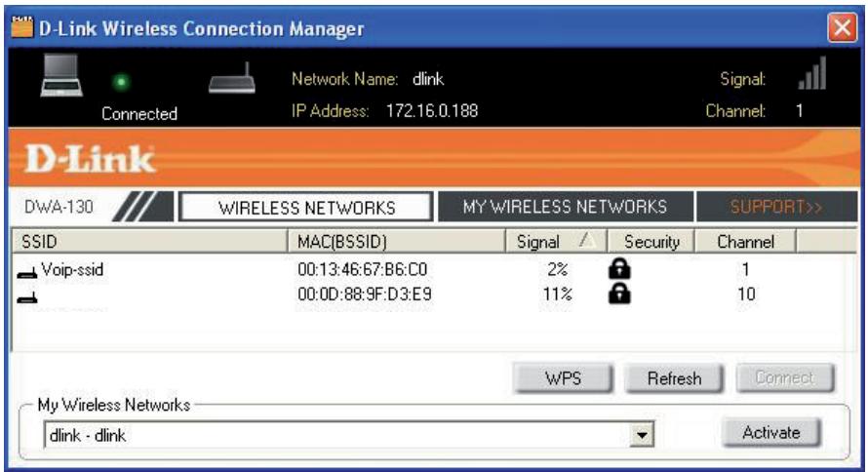Image resolution: width=868 pixels, height=472 pixels.
Task: Click the Refresh button
Action: point(674,378)
